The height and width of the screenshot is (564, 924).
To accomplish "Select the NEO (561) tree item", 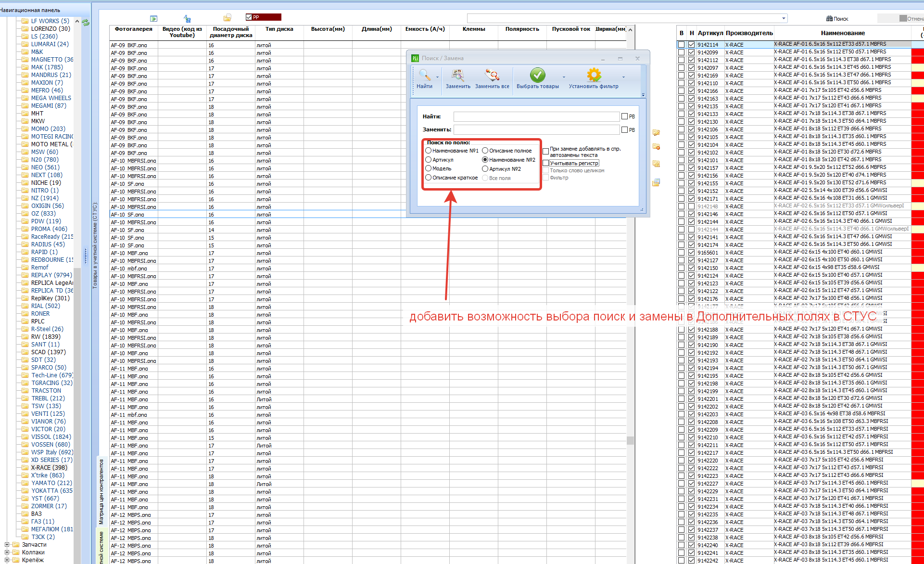I will 45,167.
